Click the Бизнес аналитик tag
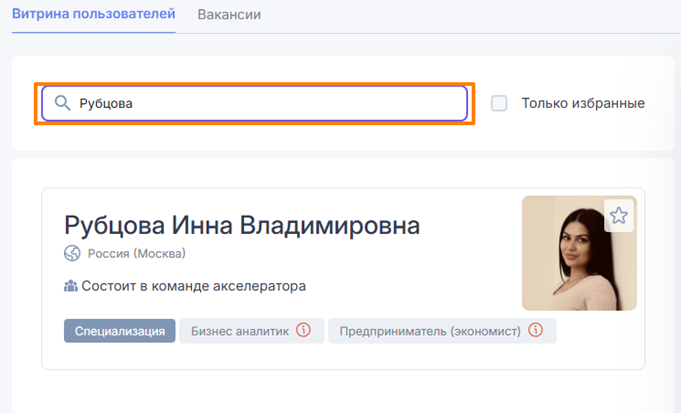Image resolution: width=681 pixels, height=413 pixels. click(x=239, y=331)
